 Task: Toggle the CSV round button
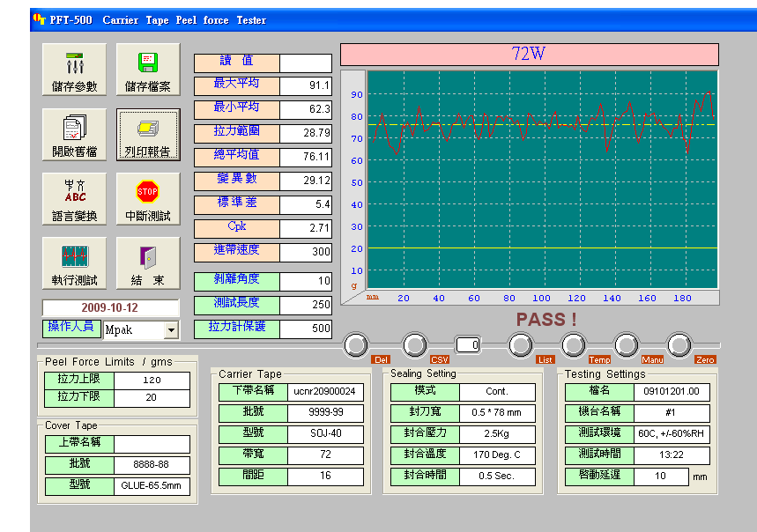coord(415,344)
